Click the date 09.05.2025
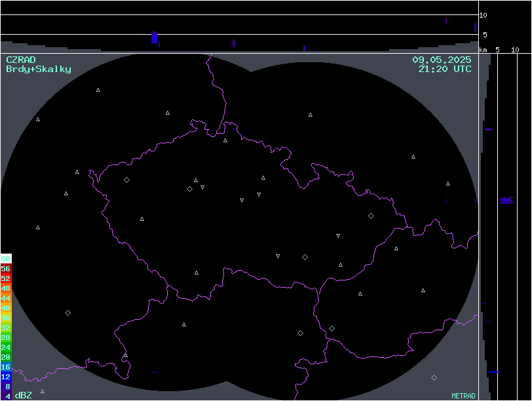The width and height of the screenshot is (532, 401). (x=442, y=60)
